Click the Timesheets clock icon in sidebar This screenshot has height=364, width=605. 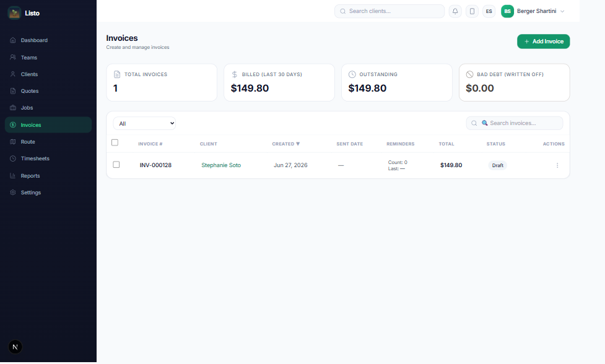(13, 158)
